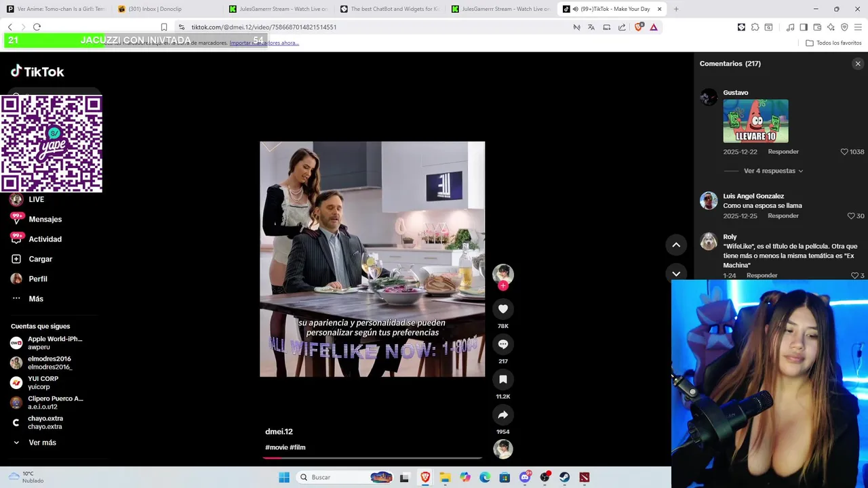The width and height of the screenshot is (868, 488).
Task: Open Todos los favoritos folder
Action: (x=833, y=43)
